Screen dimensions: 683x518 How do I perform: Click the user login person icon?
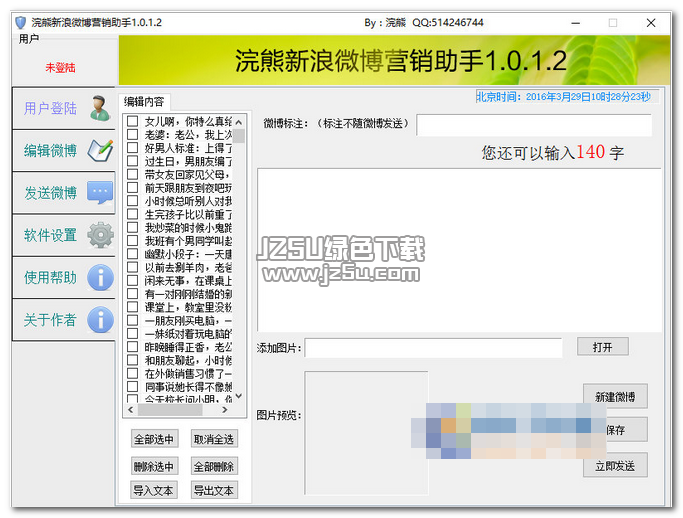(x=100, y=108)
